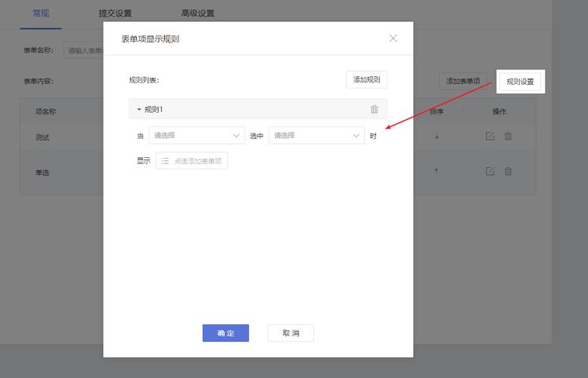The height and width of the screenshot is (378, 588).
Task: Click the 规则设置 button
Action: click(520, 82)
